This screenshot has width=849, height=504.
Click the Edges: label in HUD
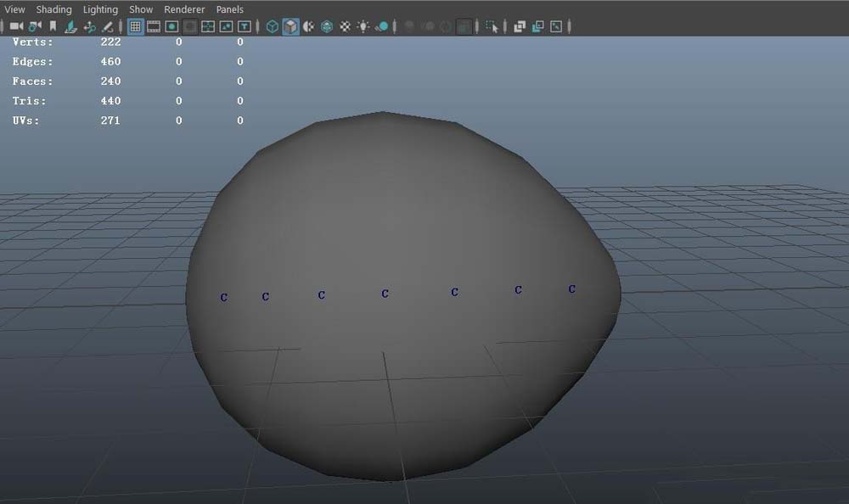click(32, 62)
